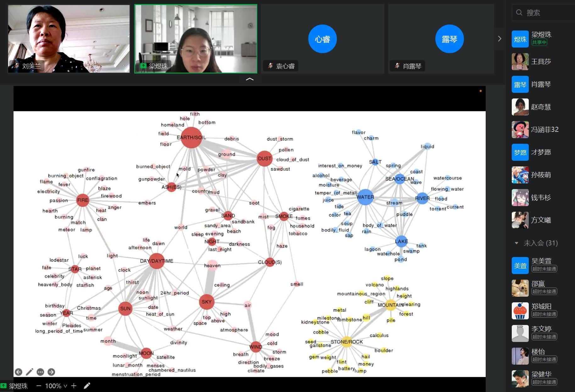Show more video tiles with right arrow
Screen dimensions: 575x392
499,39
